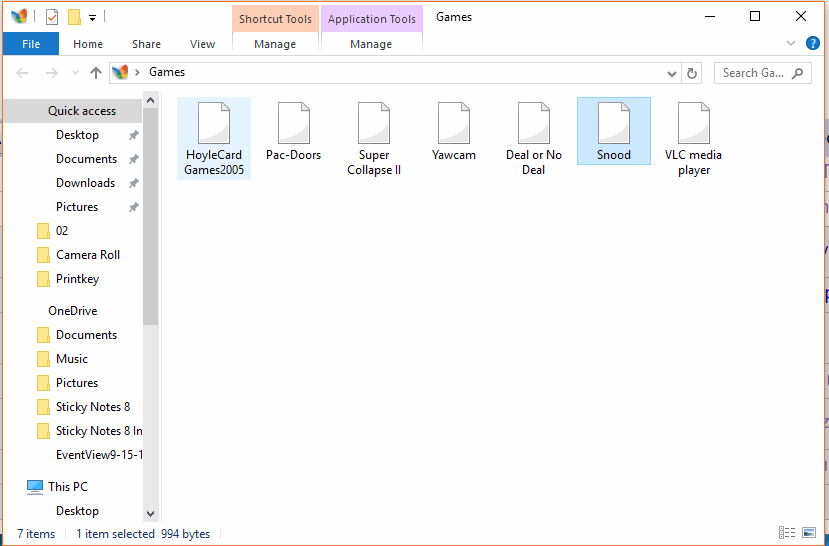Click Games in the address bar breadcrumb
Viewport: 829px width, 546px height.
click(x=167, y=72)
